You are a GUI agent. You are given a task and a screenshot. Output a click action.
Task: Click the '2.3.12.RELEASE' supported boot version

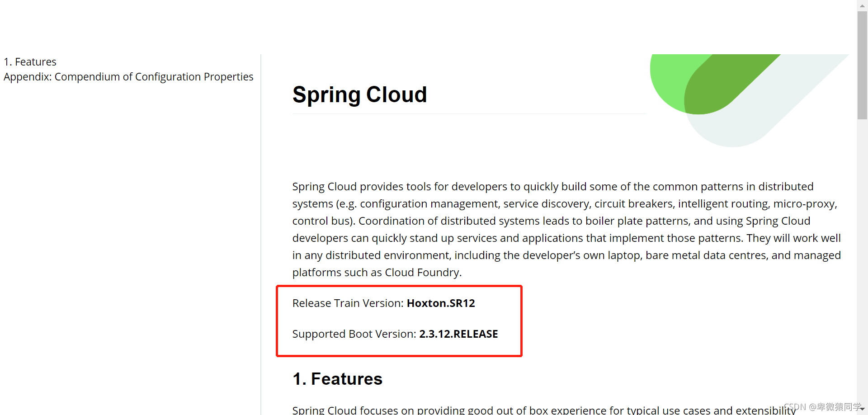pyautogui.click(x=458, y=334)
